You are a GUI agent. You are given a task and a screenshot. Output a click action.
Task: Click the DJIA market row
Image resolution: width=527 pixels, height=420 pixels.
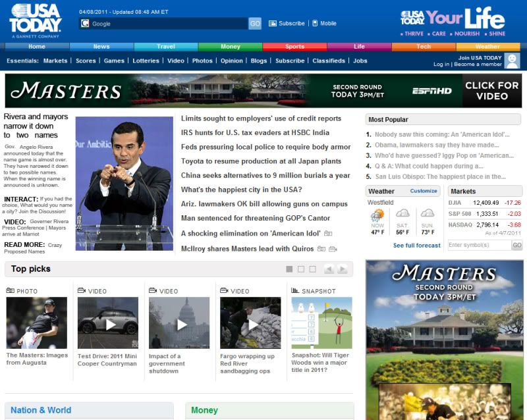tap(485, 203)
